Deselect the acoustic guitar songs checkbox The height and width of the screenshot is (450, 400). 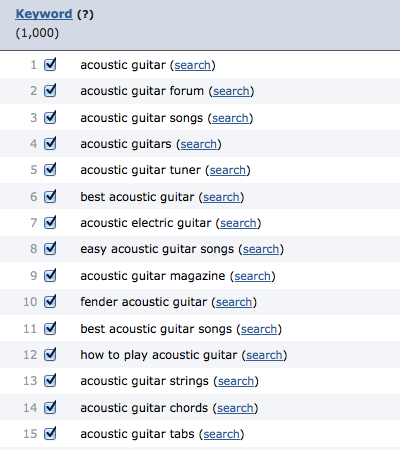click(x=50, y=118)
